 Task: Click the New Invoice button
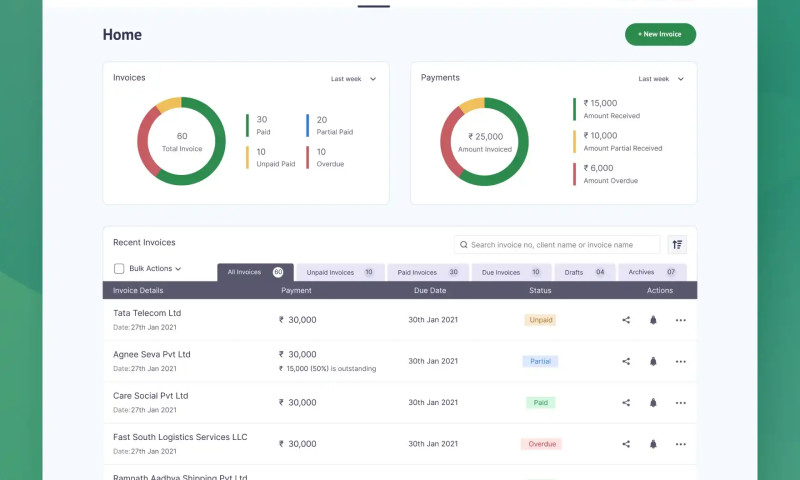(660, 34)
